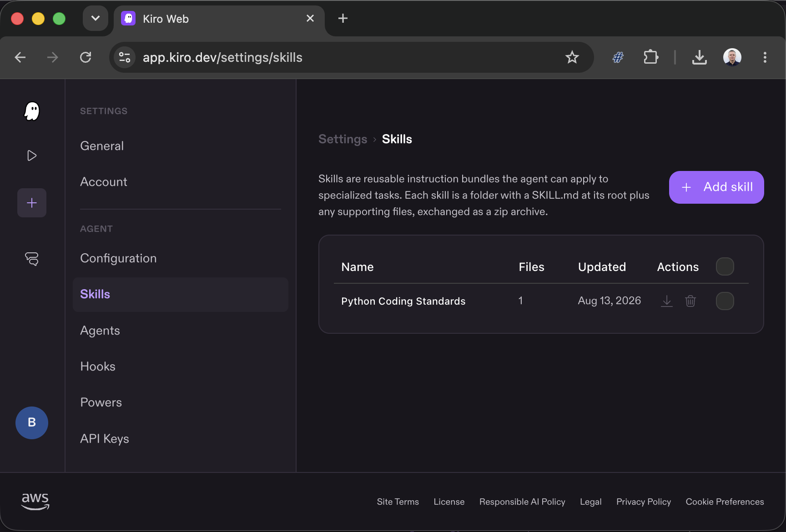Image resolution: width=786 pixels, height=532 pixels.
Task: Select Skills in the settings sidebar
Action: (x=181, y=294)
